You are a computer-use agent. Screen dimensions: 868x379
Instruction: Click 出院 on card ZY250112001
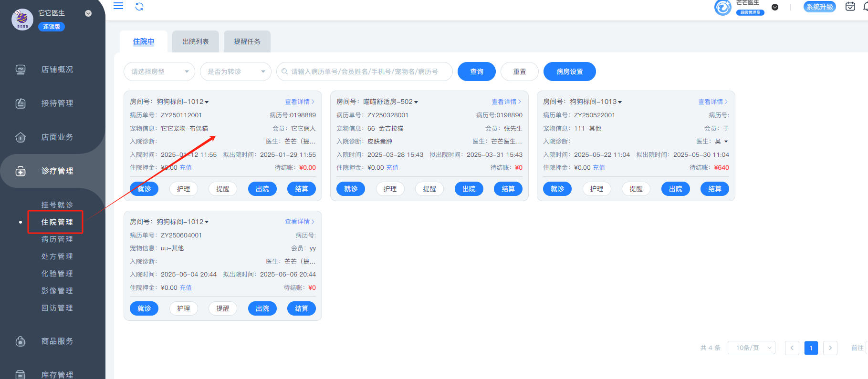pos(262,189)
